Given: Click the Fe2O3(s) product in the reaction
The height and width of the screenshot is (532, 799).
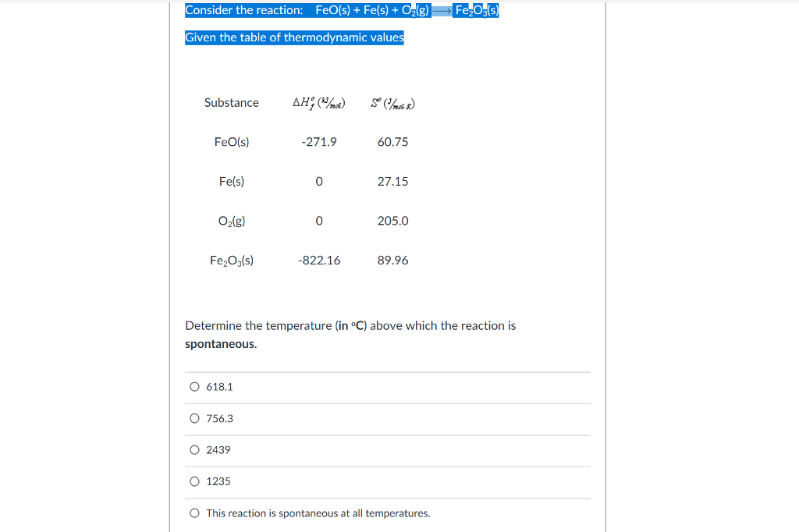Looking at the screenshot, I should coord(477,9).
